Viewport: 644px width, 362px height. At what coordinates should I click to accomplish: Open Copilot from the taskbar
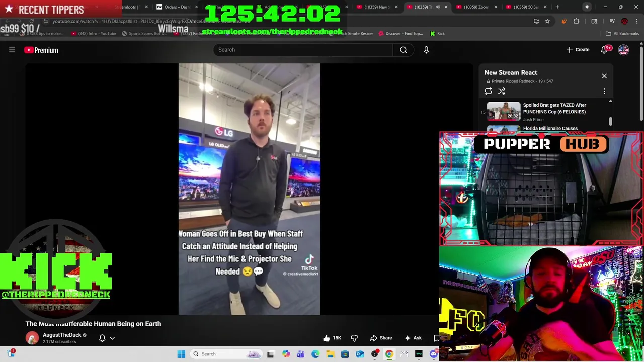tap(286, 354)
